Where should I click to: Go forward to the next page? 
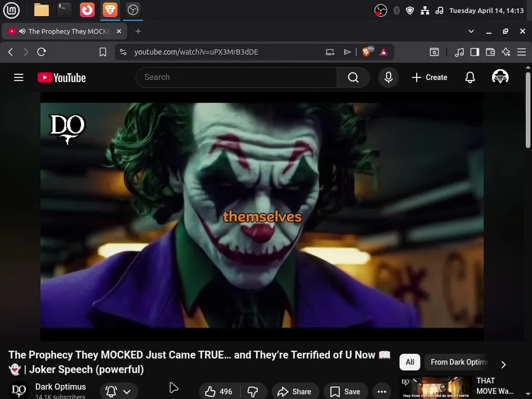coord(26,52)
